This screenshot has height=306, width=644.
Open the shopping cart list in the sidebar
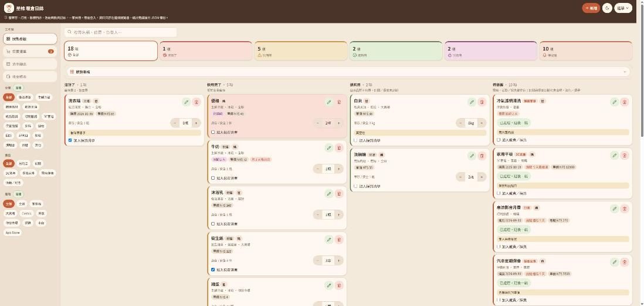coord(30,52)
